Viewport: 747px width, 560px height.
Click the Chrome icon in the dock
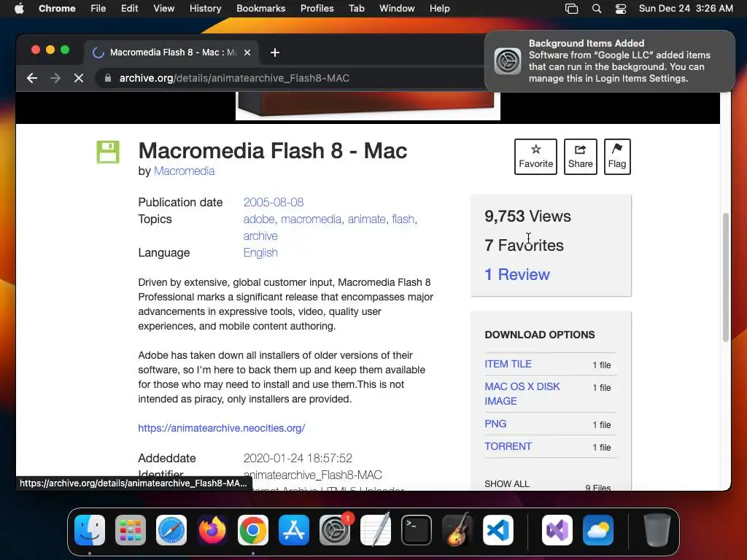(x=253, y=530)
